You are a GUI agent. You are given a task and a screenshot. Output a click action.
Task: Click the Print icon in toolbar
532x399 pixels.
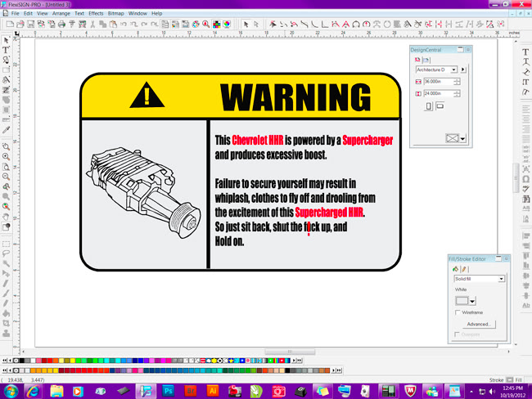pos(61,24)
